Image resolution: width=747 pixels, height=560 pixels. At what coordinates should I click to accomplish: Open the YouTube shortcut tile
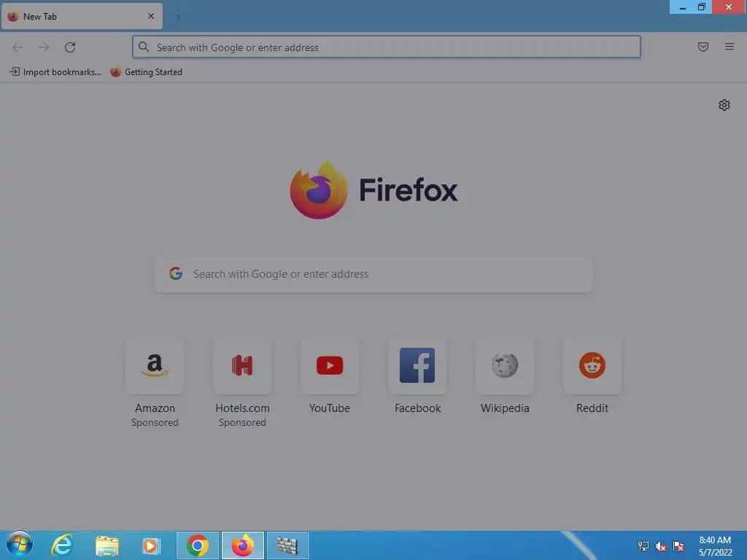(x=330, y=366)
